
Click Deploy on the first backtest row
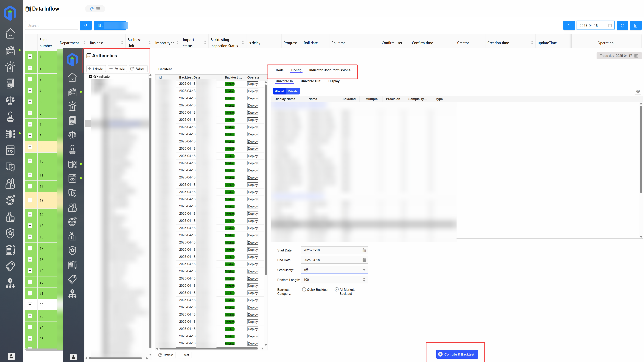tap(253, 84)
